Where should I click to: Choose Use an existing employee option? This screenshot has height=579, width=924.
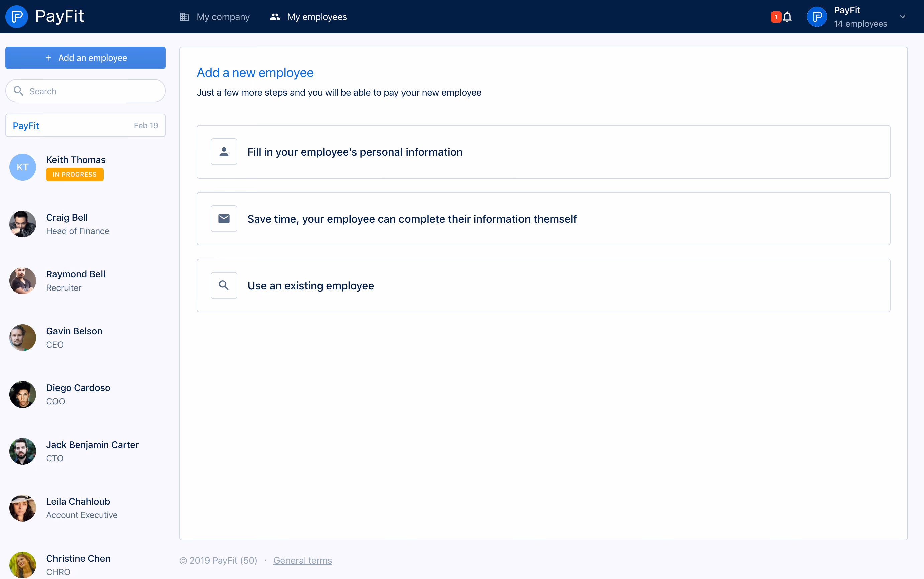[x=543, y=285]
